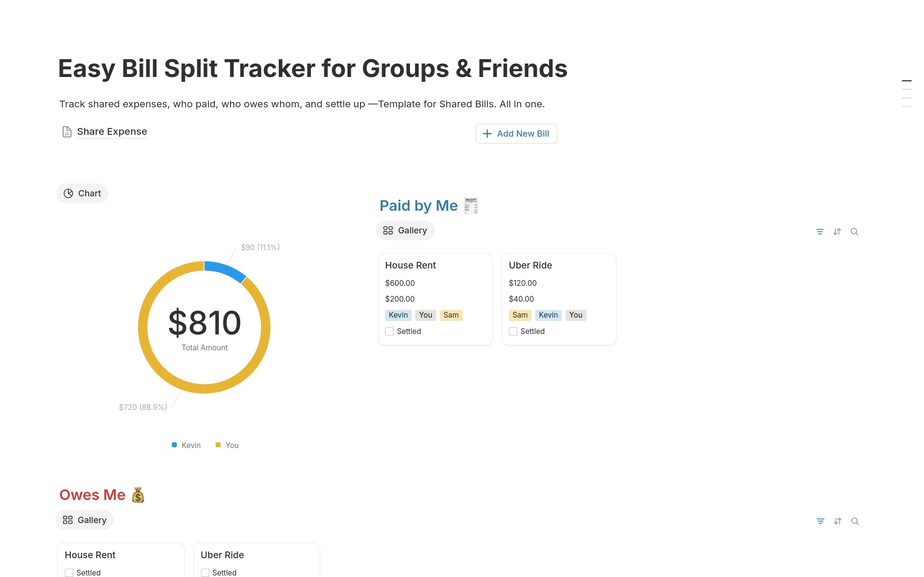This screenshot has height=577, width=924.
Task: Select the Gallery tab under Owes Me
Action: click(x=85, y=520)
